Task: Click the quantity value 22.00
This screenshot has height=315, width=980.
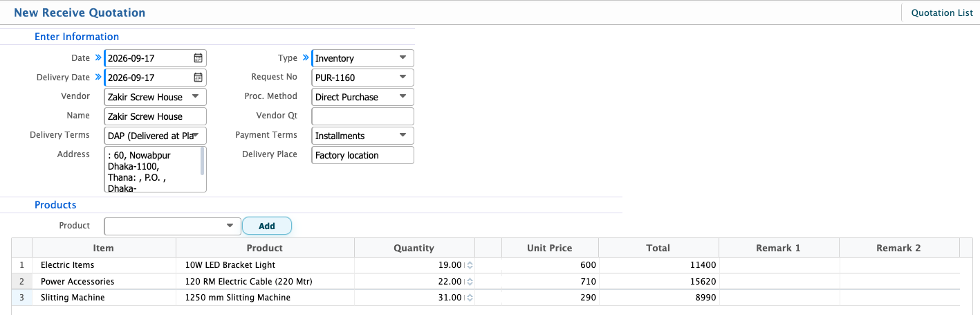Action: tap(450, 282)
